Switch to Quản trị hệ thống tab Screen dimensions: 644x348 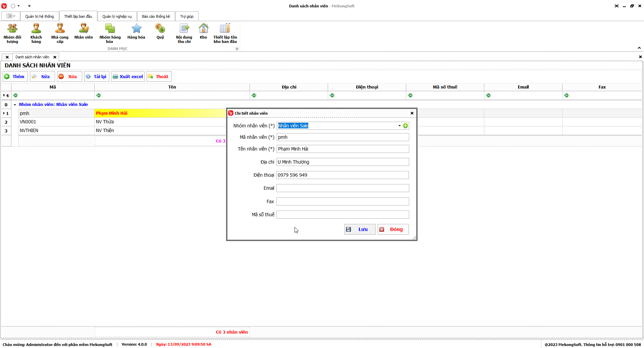click(x=40, y=16)
